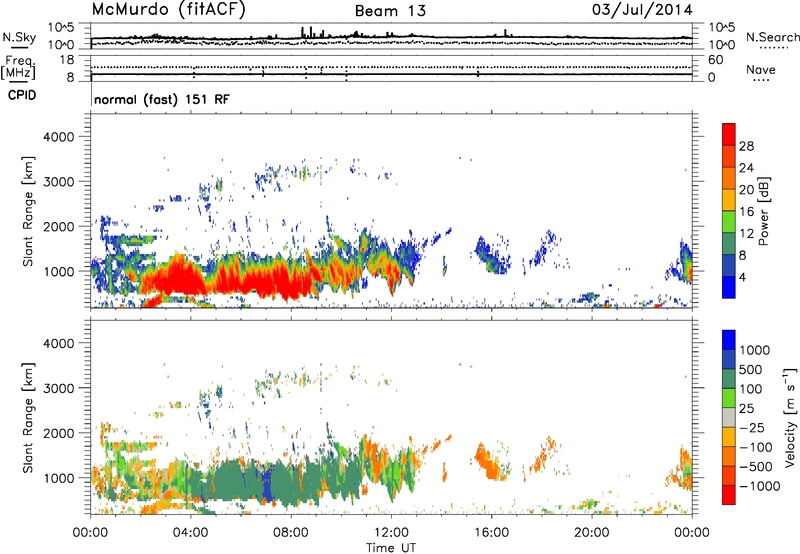Click the "Velocity [m s-1]" colorbar label
Viewport: 800px width, 554px height.
790,417
